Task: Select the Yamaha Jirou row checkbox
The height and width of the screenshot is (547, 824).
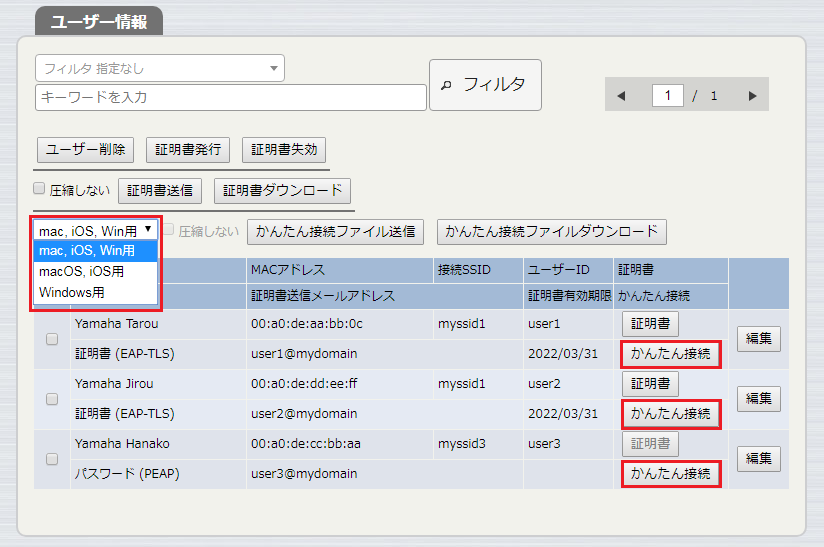Action: [52, 398]
